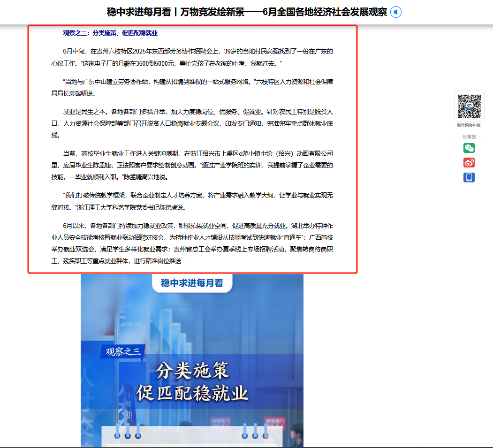The width and height of the screenshot is (493, 448).
Task: Click the 观察之三 tag in the infographic
Action: tap(123, 352)
